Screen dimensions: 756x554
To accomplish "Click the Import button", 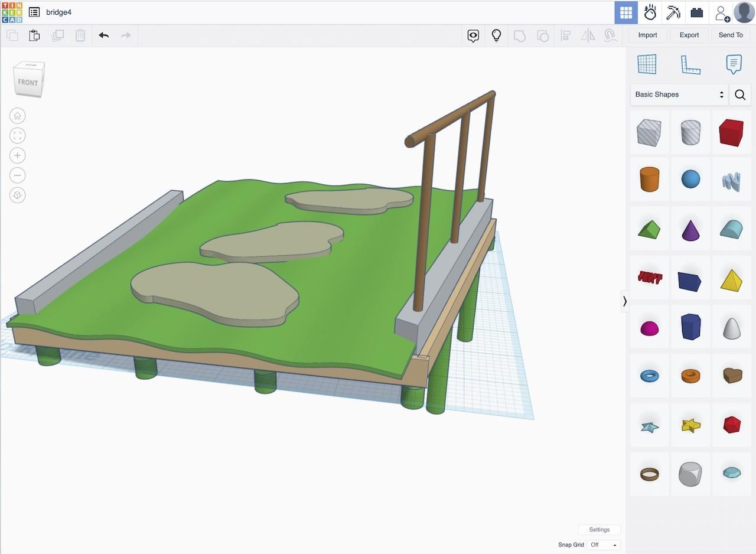I will pyautogui.click(x=648, y=35).
